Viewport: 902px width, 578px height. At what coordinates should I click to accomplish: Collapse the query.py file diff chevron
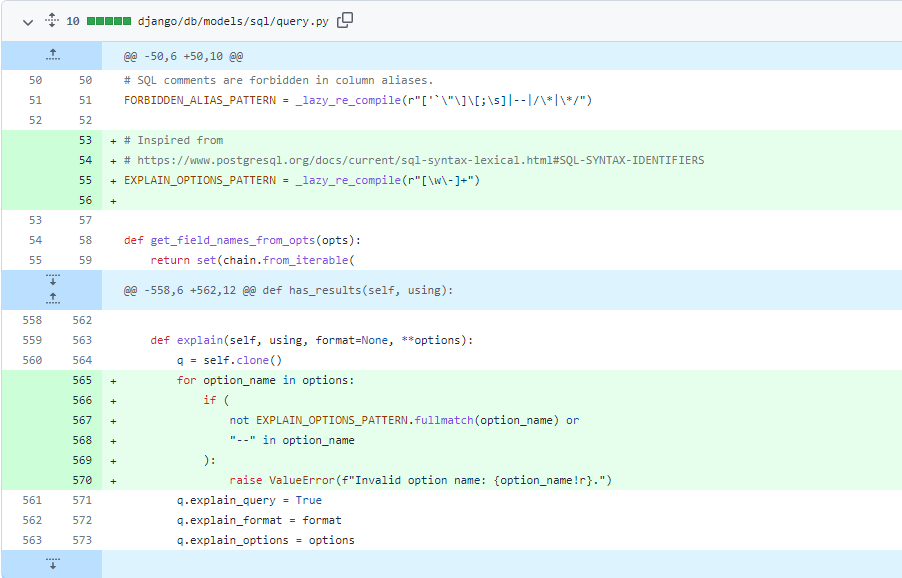coord(27,20)
